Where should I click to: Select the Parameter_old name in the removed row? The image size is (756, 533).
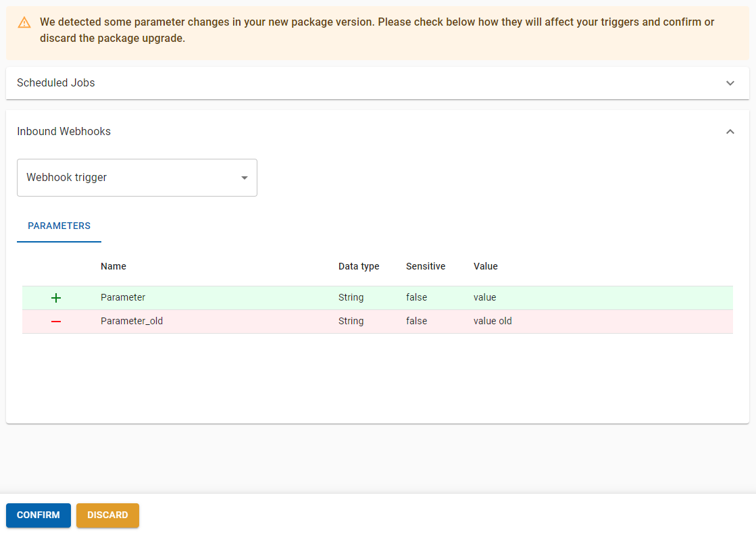(132, 321)
